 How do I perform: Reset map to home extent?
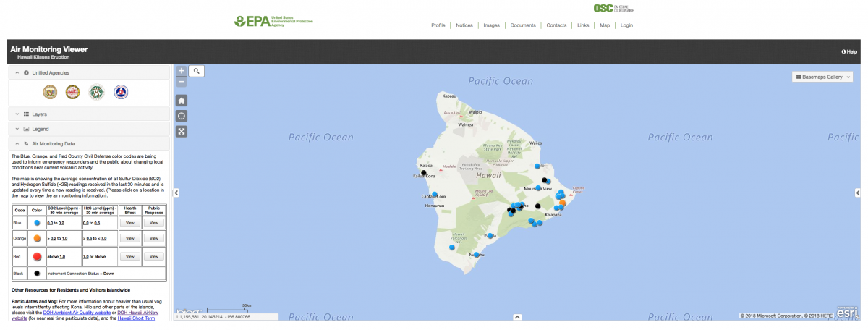[182, 101]
